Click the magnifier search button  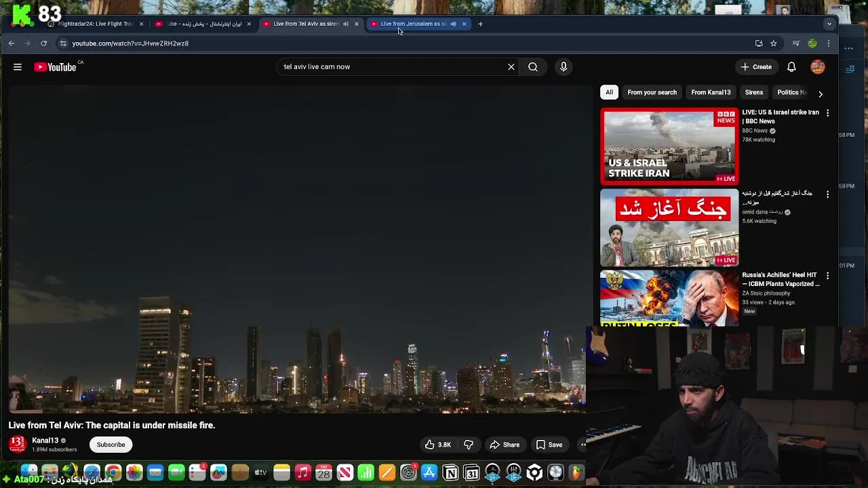533,66
